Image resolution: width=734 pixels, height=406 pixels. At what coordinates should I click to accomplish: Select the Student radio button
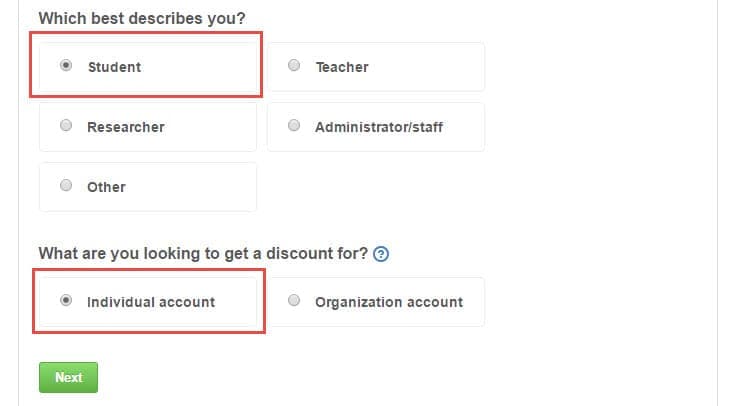coord(66,66)
